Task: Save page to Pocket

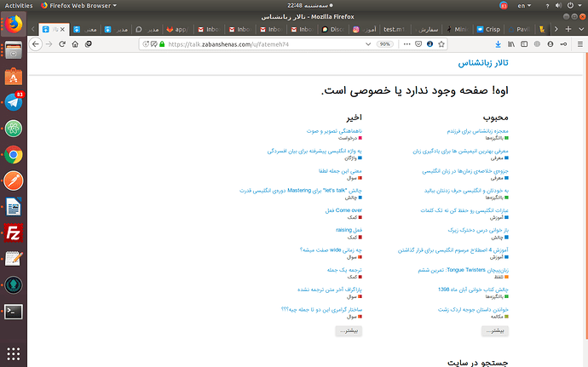Action: tap(418, 44)
